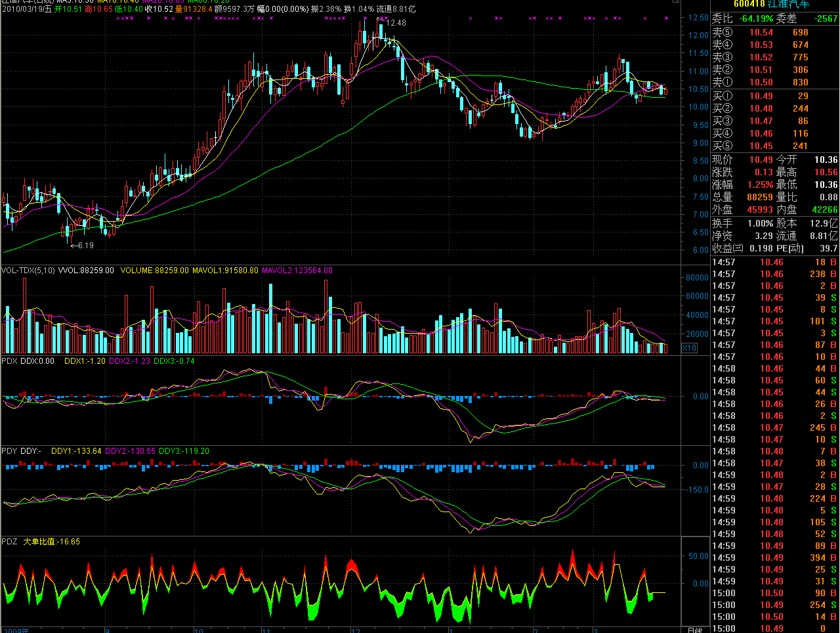This screenshot has height=633, width=840.
Task: Click the 买⑤ volume 241
Action: click(801, 146)
